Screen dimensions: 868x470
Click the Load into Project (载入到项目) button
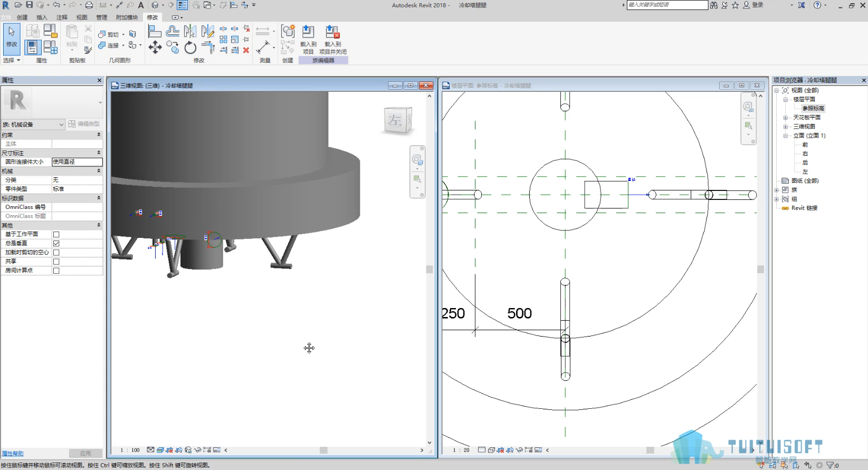click(308, 40)
